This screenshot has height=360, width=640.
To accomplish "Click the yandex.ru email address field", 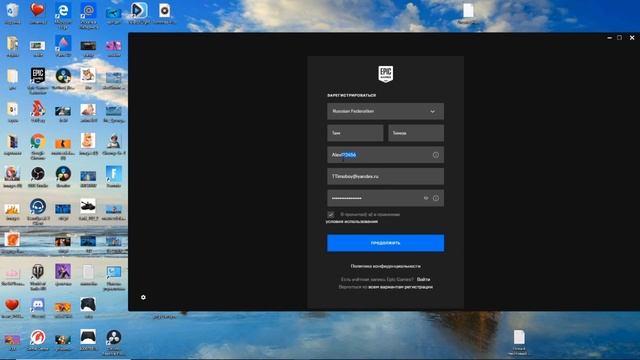I will (x=385, y=177).
